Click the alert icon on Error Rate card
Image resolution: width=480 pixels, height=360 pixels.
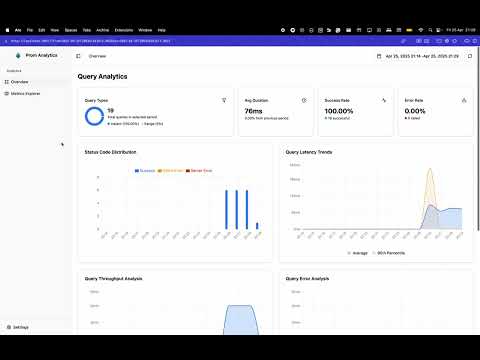[x=464, y=100]
